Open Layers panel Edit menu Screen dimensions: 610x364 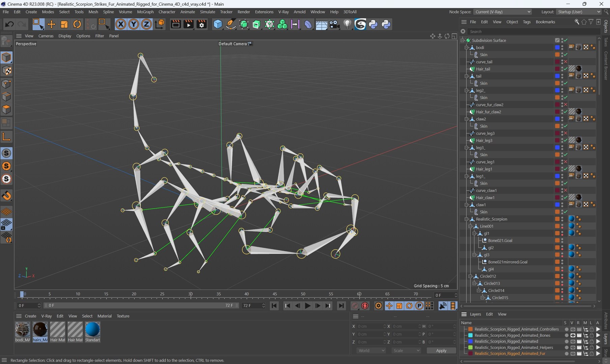click(x=489, y=314)
